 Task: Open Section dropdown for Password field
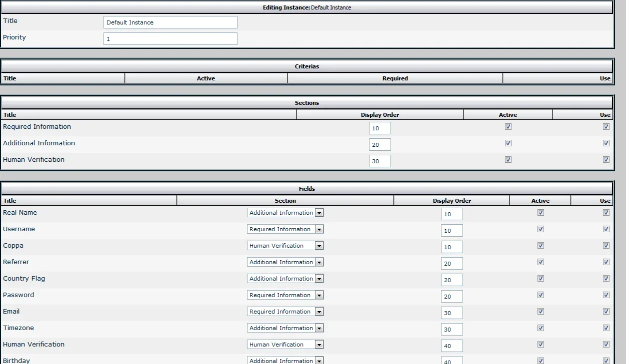click(x=285, y=295)
